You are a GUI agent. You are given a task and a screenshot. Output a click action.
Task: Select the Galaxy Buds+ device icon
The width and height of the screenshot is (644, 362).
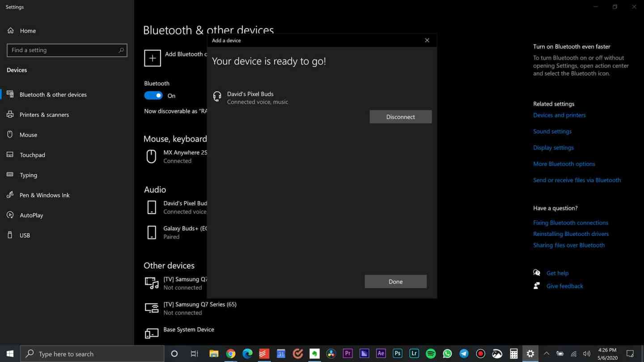(152, 232)
